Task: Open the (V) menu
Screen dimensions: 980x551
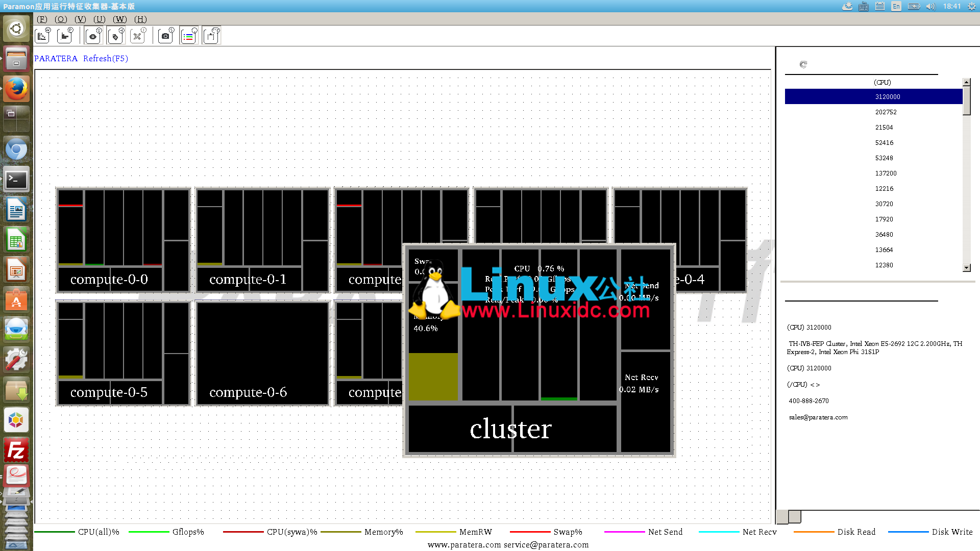Action: [80, 19]
